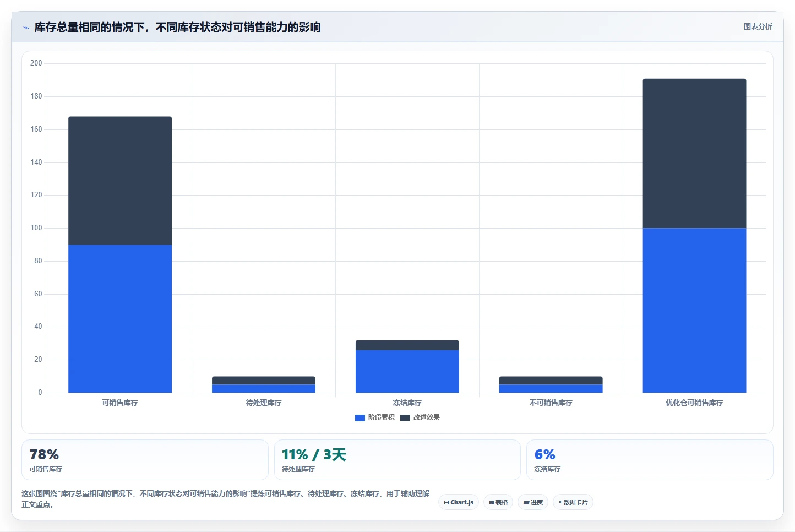Click the 不可销售库存 bar

tap(551, 384)
